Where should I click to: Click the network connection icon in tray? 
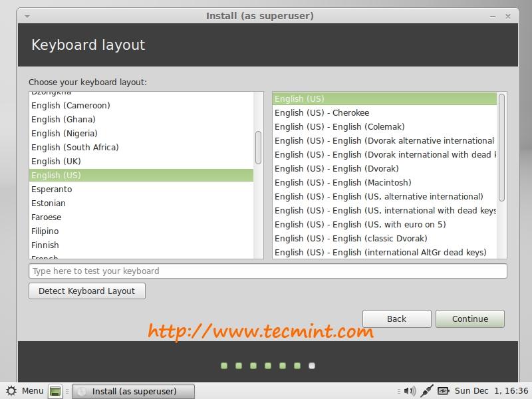point(426,391)
